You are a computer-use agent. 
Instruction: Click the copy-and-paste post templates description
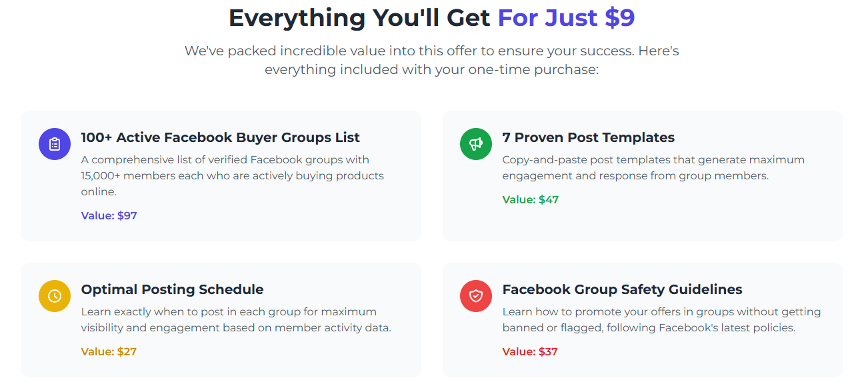[653, 168]
